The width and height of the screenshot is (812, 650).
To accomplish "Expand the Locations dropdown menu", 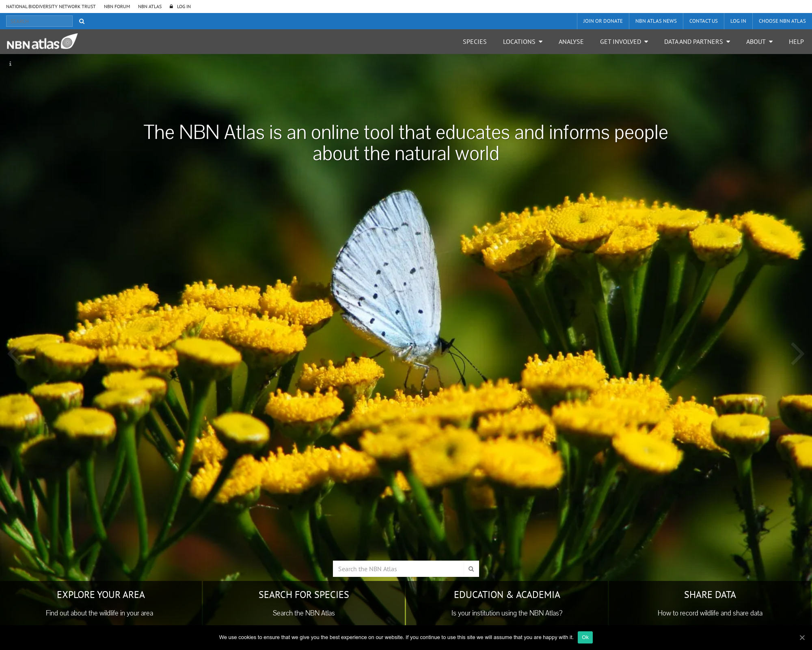I will pos(523,42).
